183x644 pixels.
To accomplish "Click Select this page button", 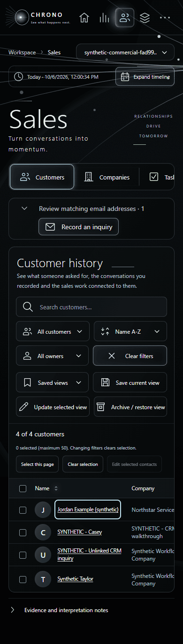I will click(38, 464).
